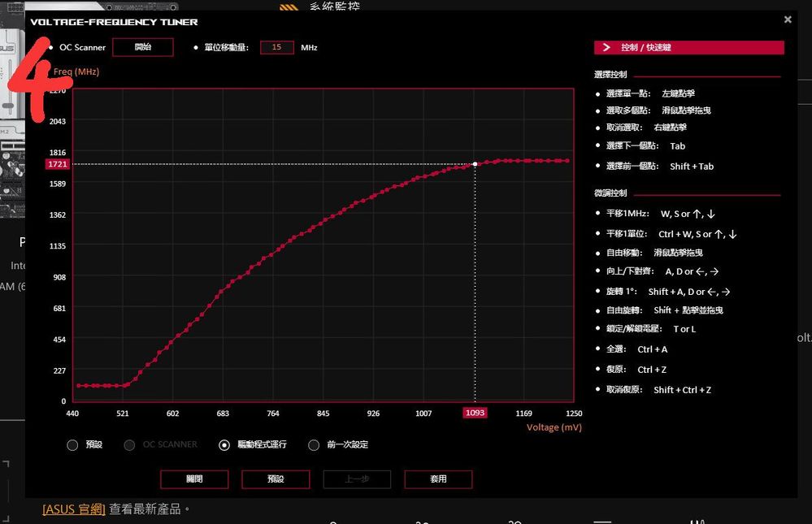The width and height of the screenshot is (812, 524).
Task: Select the last curve point at far right
Action: (567, 161)
